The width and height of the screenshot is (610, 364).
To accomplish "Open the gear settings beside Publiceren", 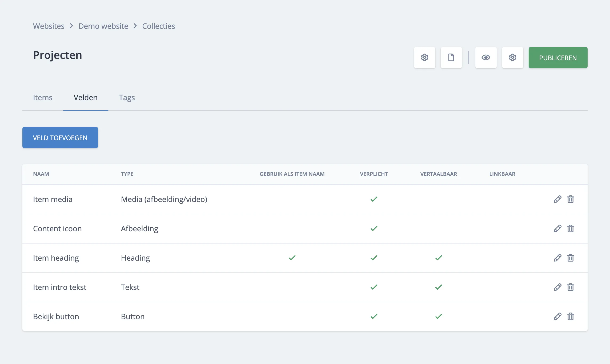I will [512, 58].
